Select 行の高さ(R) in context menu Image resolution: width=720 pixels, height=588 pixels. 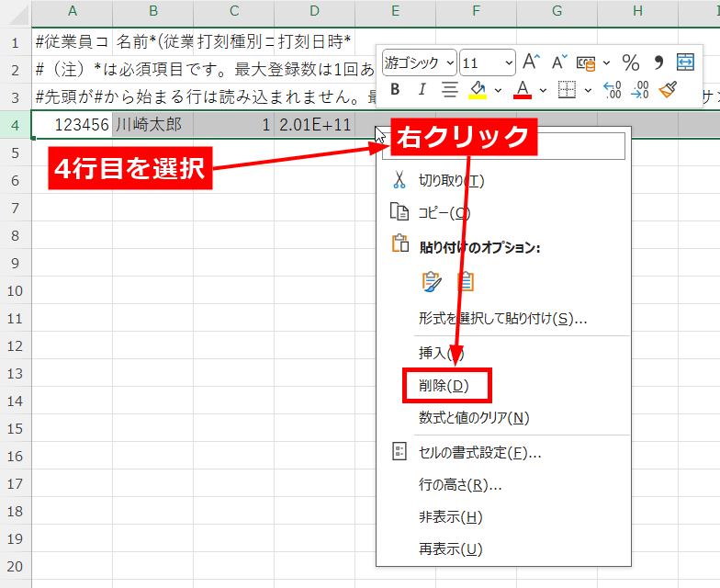pyautogui.click(x=459, y=484)
